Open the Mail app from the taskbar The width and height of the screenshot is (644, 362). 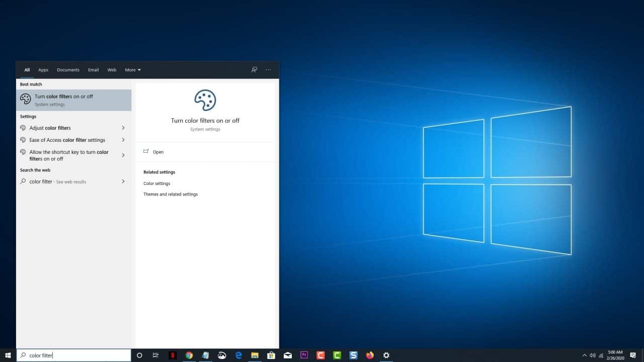(x=288, y=355)
